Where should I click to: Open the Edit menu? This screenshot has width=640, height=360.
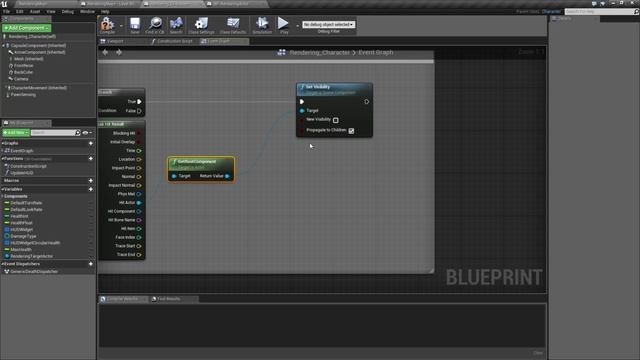20,11
